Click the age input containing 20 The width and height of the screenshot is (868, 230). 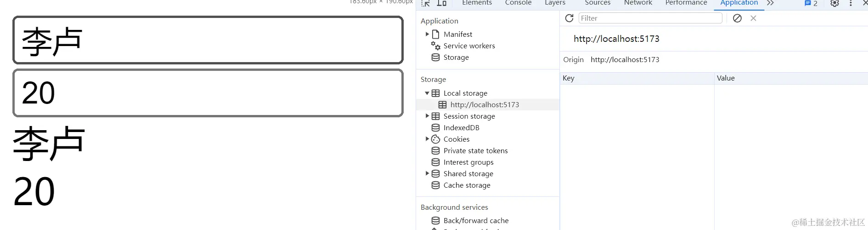[x=208, y=93]
